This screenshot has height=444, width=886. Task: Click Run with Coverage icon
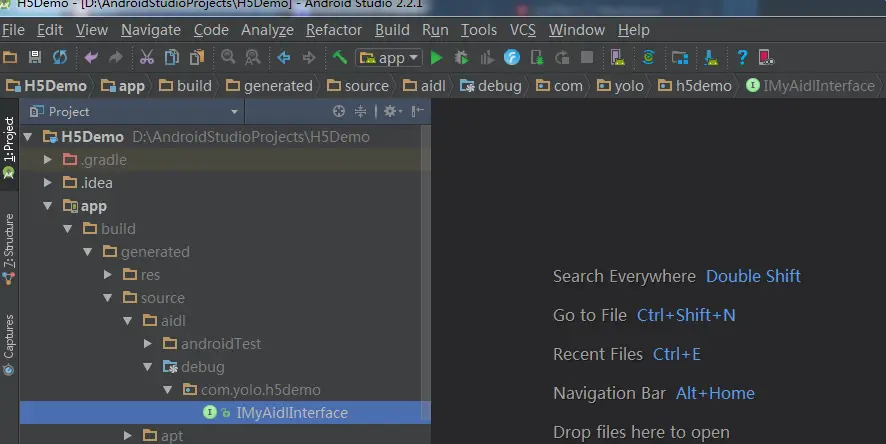click(487, 58)
